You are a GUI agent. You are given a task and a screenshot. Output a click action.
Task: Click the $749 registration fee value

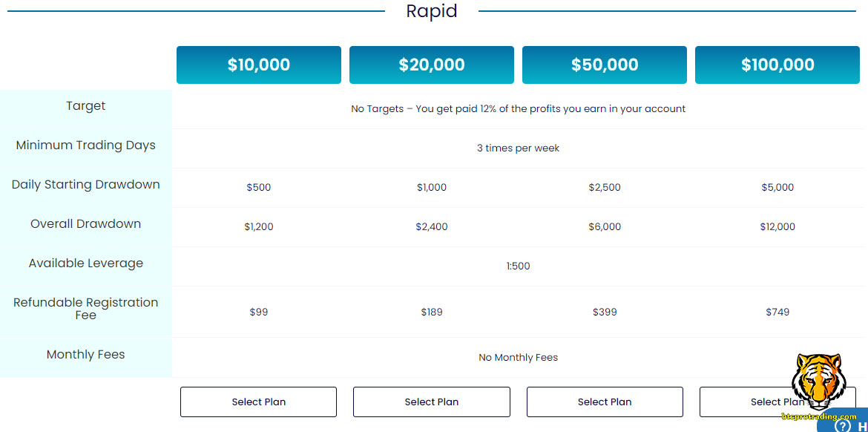tap(777, 312)
